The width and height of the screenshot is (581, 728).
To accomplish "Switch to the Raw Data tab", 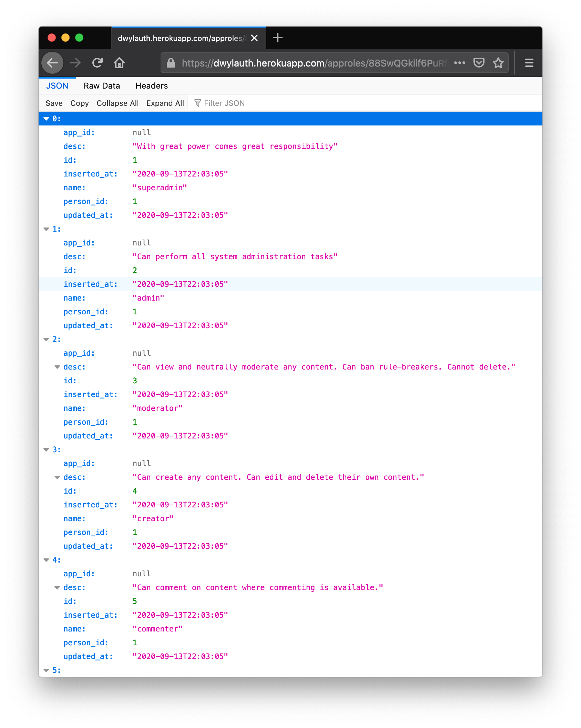I will [102, 85].
